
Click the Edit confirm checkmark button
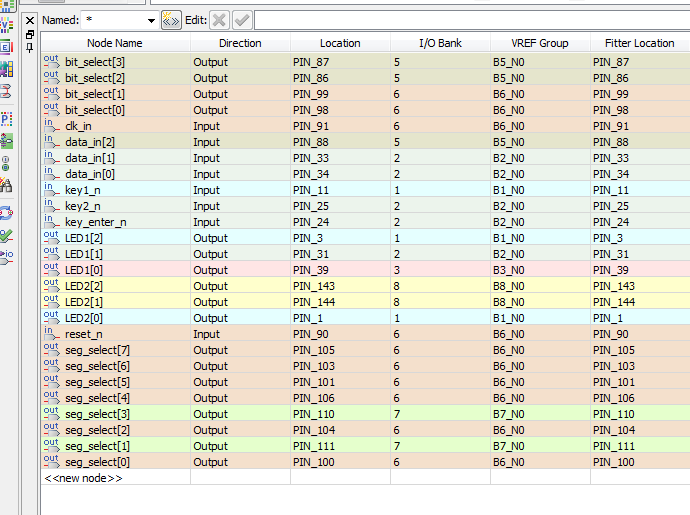(x=241, y=20)
